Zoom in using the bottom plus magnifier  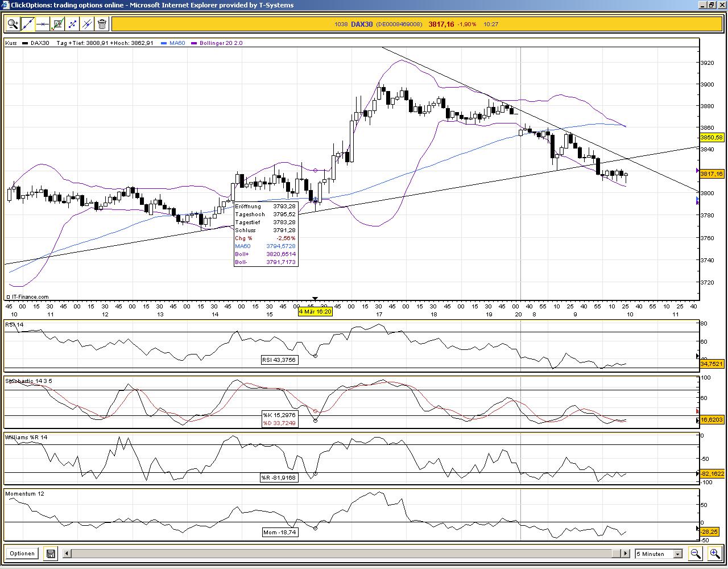point(714,553)
